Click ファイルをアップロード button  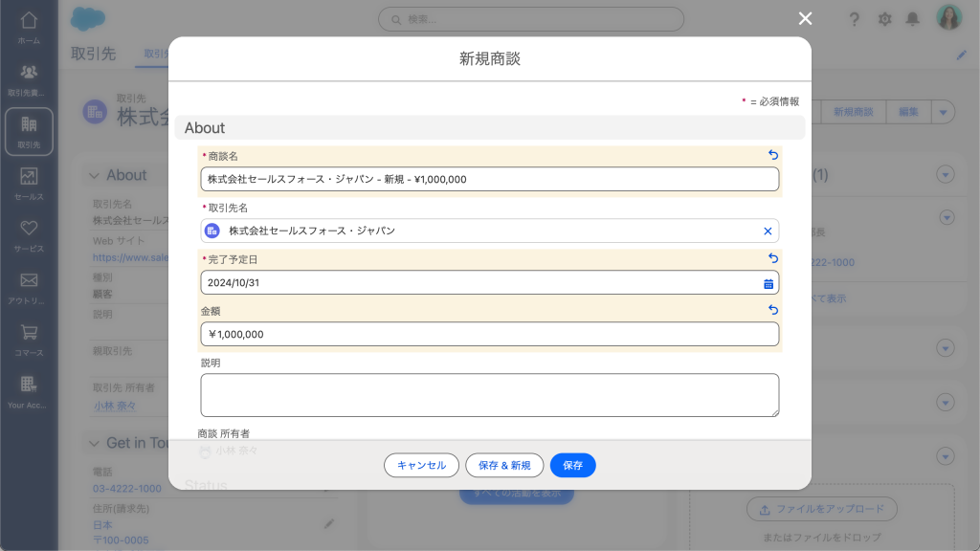coord(822,509)
